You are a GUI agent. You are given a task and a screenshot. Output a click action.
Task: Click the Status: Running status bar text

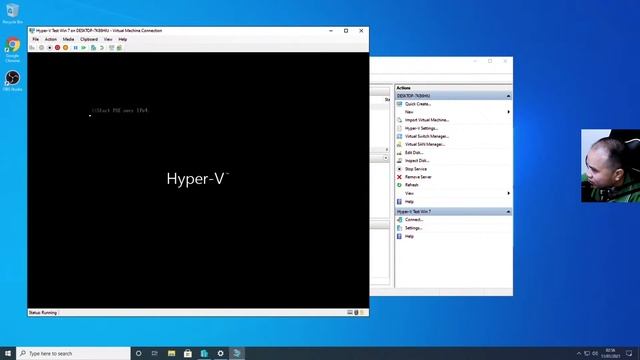pos(43,313)
